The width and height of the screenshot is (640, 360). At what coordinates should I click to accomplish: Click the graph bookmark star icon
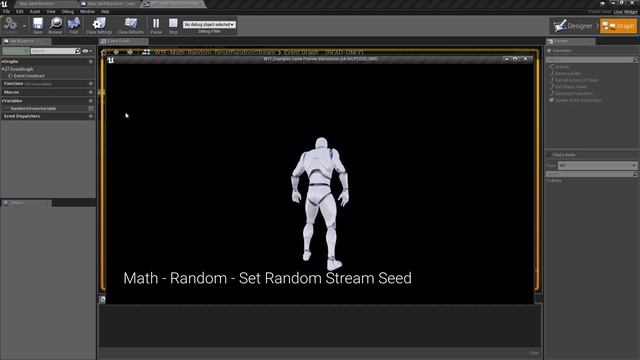pyautogui.click(x=104, y=52)
